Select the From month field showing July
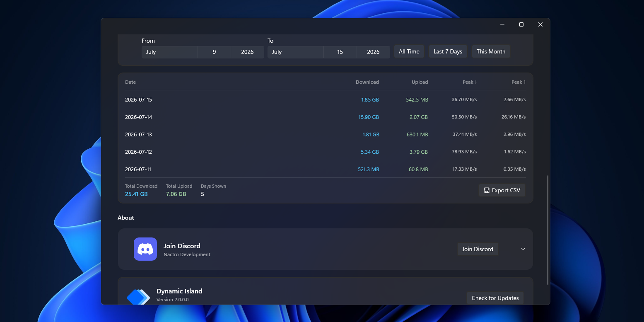 point(169,52)
